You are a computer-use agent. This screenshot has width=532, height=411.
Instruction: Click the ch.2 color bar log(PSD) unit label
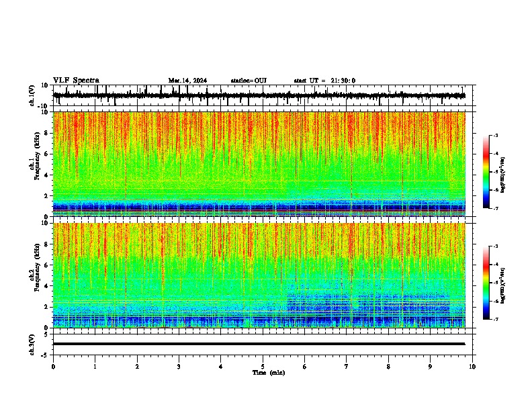coord(502,285)
